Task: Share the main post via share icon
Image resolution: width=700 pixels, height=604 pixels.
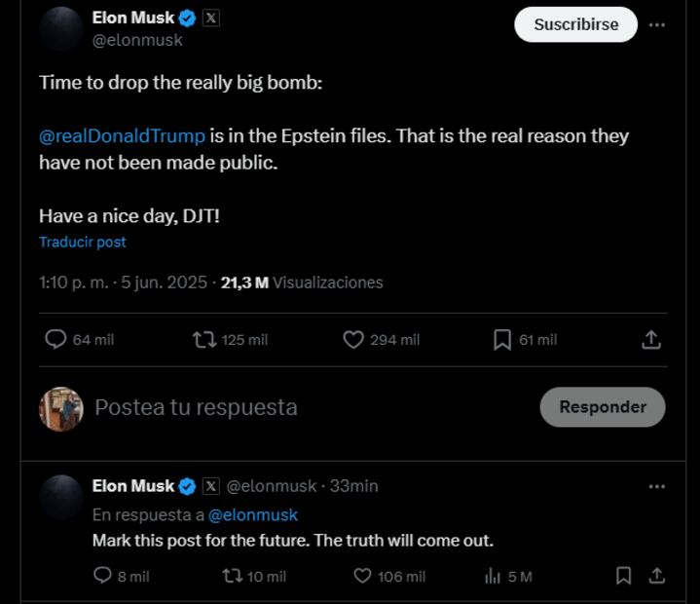Action: point(651,339)
